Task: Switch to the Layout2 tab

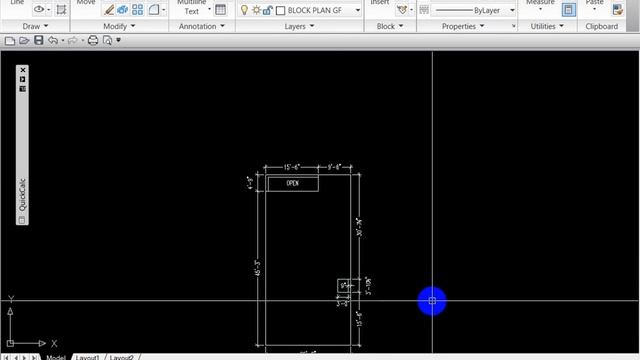Action: tap(122, 357)
